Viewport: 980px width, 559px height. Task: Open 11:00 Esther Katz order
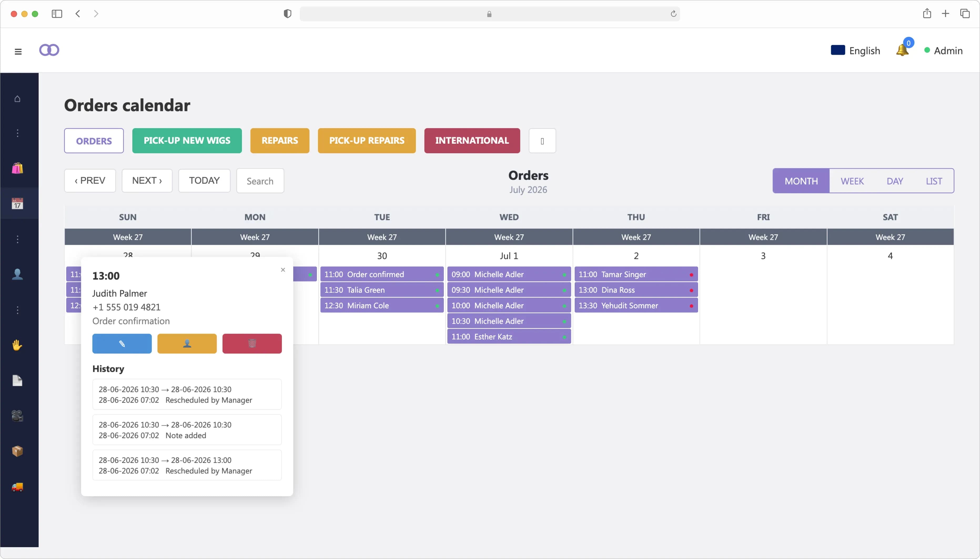(x=509, y=337)
